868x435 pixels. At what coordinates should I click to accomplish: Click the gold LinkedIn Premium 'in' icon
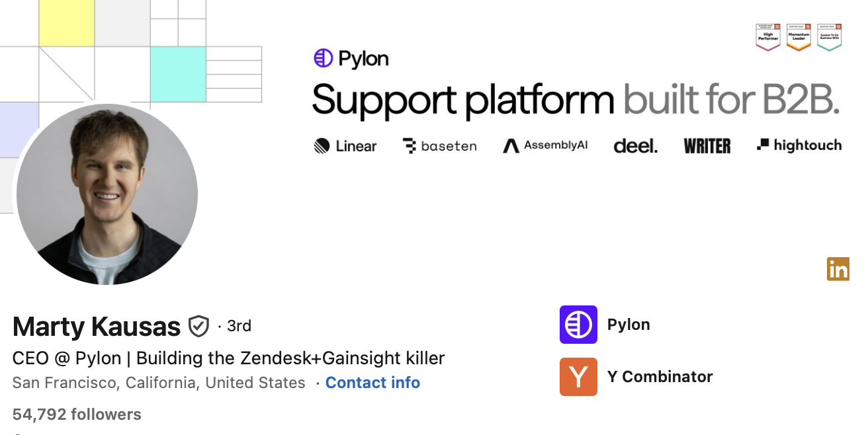(x=838, y=269)
